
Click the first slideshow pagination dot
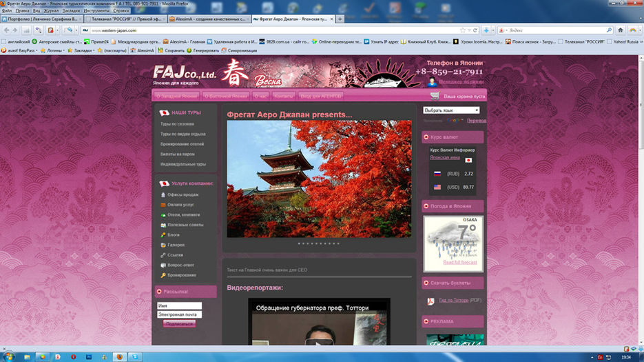tap(299, 243)
